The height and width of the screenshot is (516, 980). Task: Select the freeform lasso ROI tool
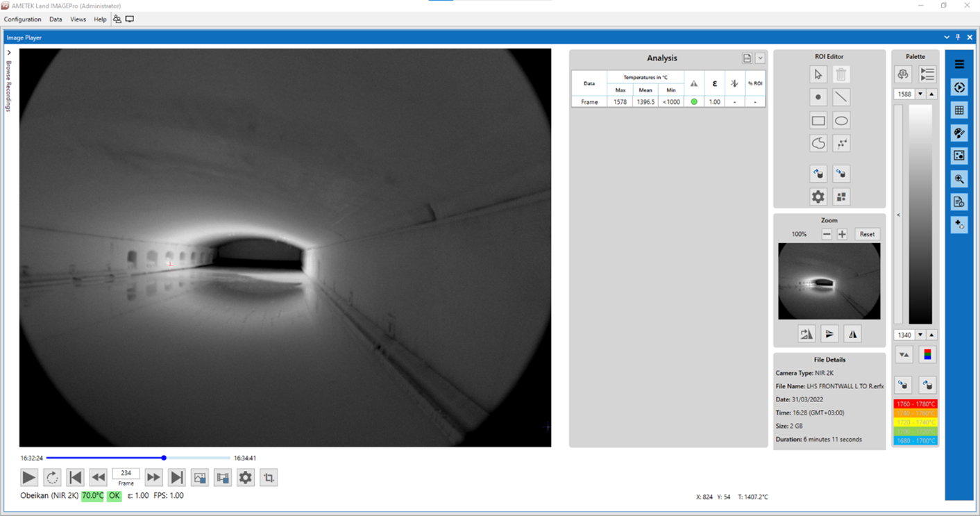click(x=818, y=144)
